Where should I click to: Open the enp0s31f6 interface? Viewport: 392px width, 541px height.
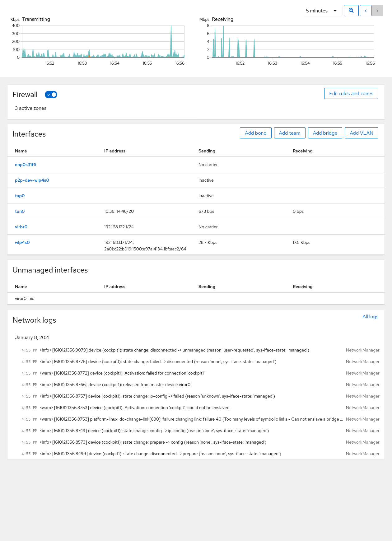coord(26,165)
